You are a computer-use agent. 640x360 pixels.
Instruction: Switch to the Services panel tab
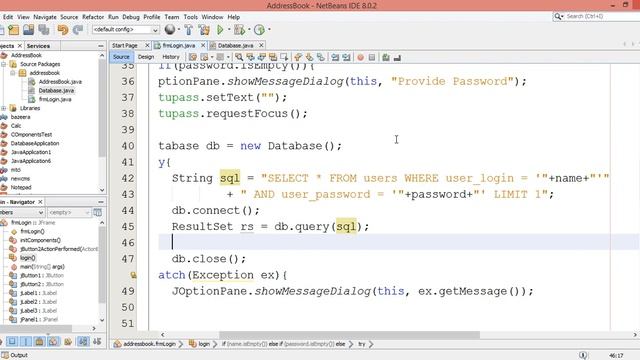38,46
